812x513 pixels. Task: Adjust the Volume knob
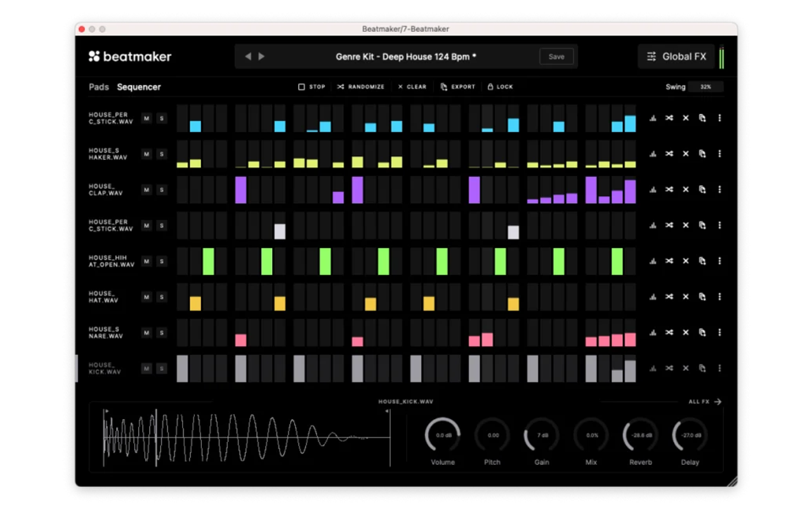[x=443, y=436]
